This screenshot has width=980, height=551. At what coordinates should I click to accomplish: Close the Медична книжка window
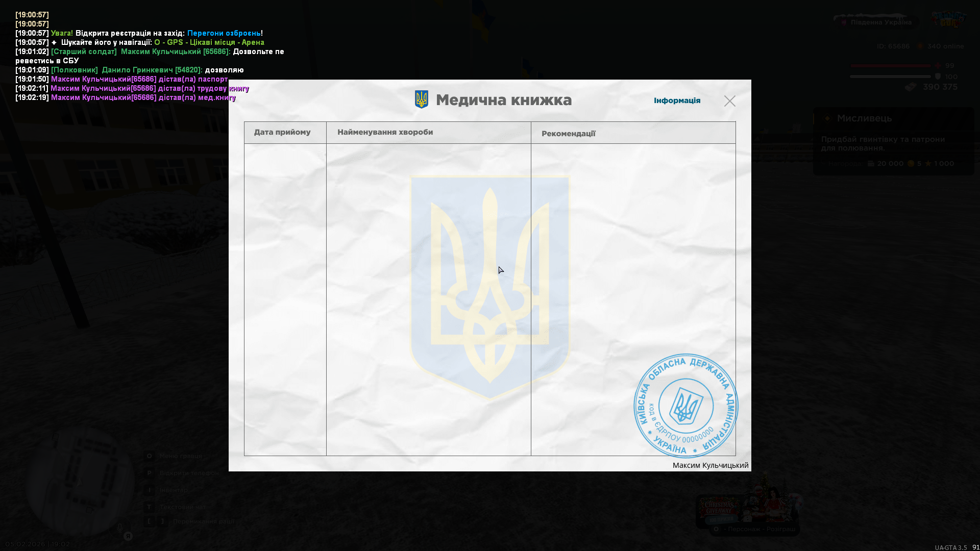729,101
